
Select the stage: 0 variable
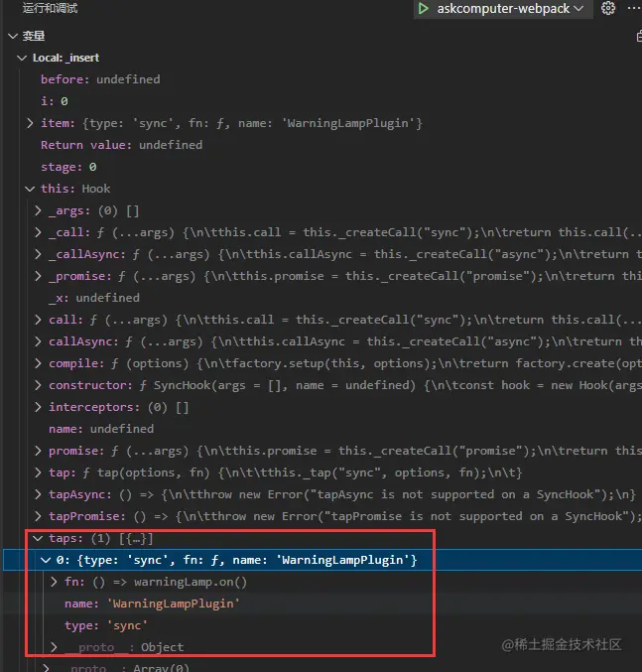68,167
